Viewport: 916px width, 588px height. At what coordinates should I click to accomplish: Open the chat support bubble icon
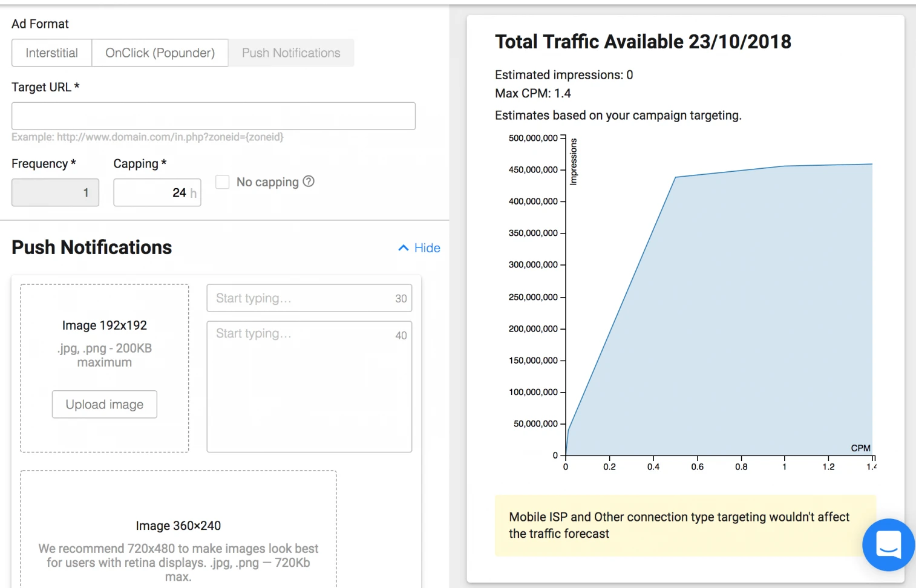(888, 544)
